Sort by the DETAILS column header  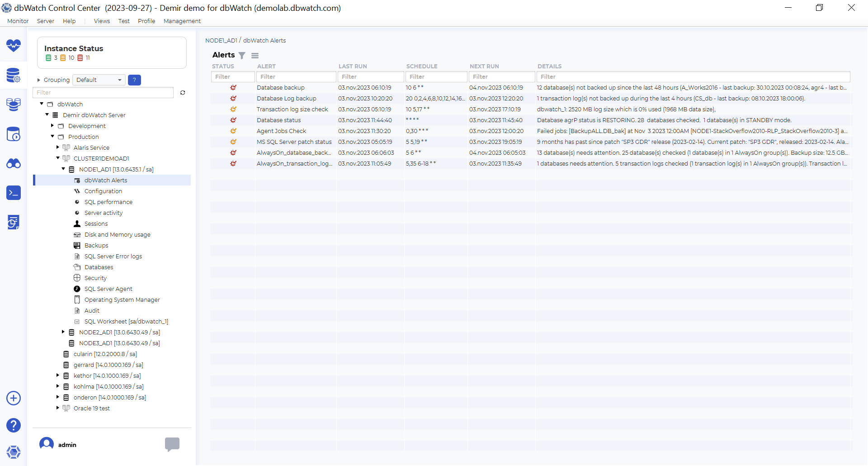(x=549, y=66)
